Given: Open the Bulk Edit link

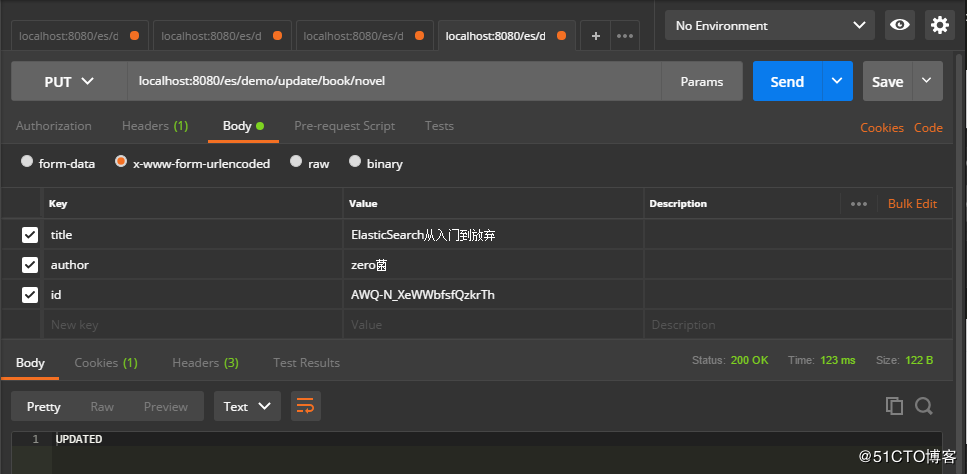Looking at the screenshot, I should pos(912,204).
